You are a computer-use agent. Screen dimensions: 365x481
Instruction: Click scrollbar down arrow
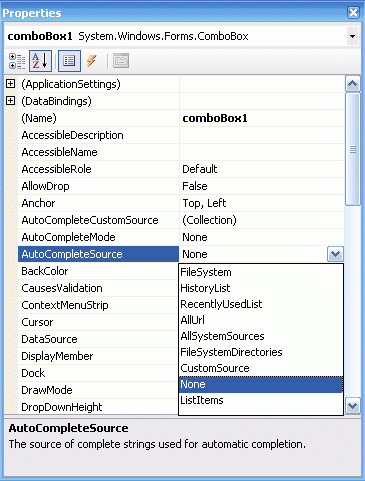click(x=353, y=406)
